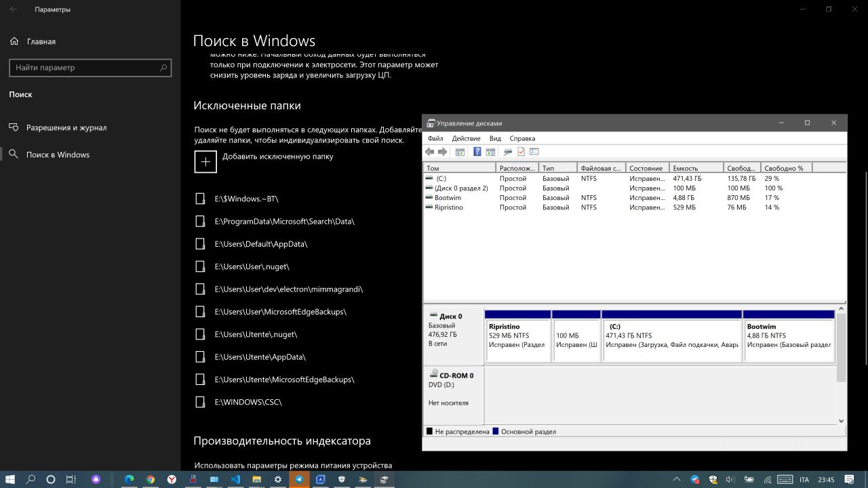Open taskbar search magnifier

(x=31, y=479)
